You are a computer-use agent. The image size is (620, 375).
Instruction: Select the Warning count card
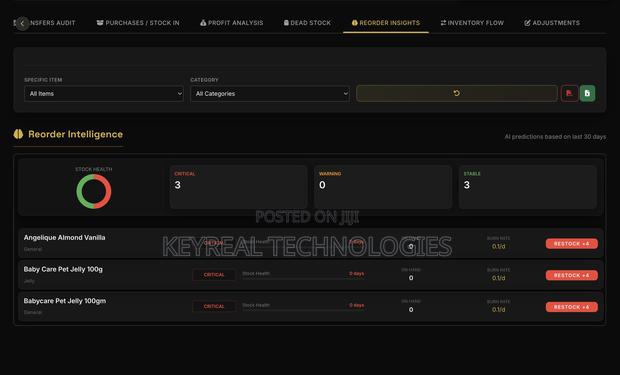tap(383, 187)
